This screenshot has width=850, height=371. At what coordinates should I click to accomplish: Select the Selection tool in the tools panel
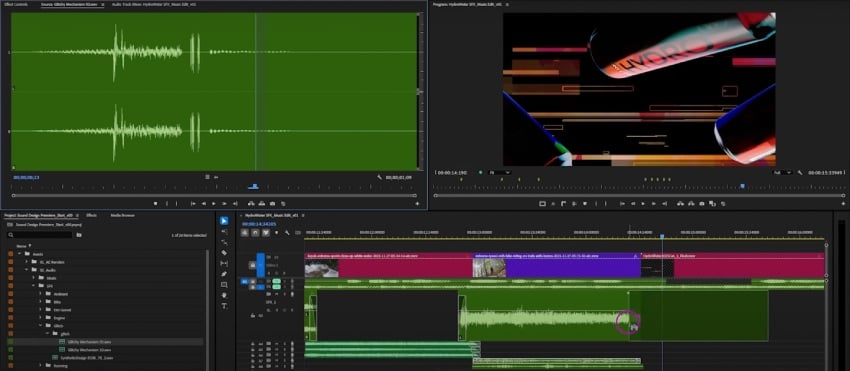coord(224,221)
